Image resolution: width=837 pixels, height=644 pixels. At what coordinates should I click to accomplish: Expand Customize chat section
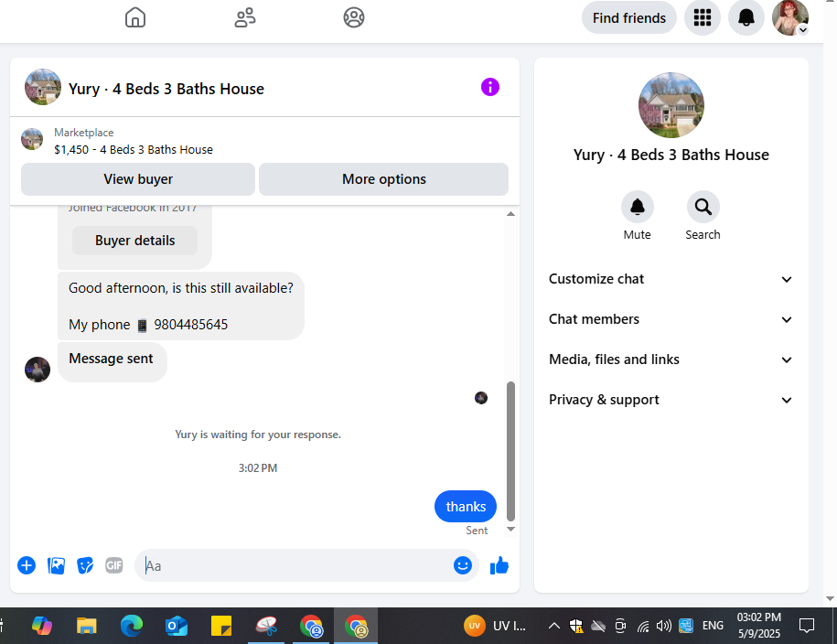671,279
